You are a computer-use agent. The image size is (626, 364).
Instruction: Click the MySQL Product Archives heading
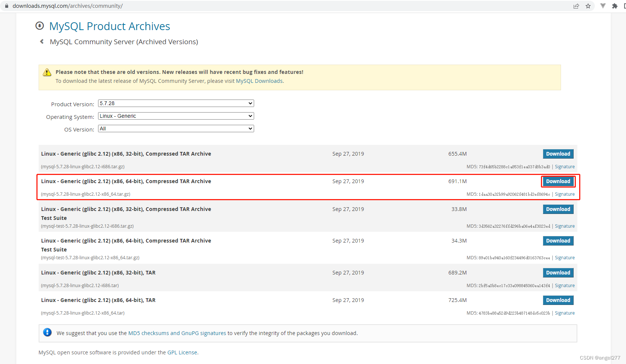pyautogui.click(x=110, y=26)
